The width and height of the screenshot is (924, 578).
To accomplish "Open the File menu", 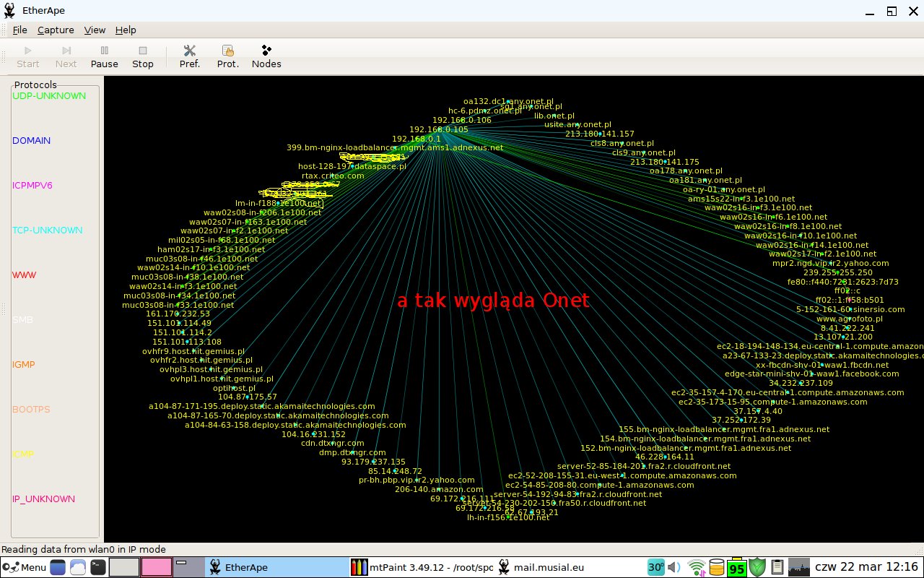I will (x=19, y=30).
